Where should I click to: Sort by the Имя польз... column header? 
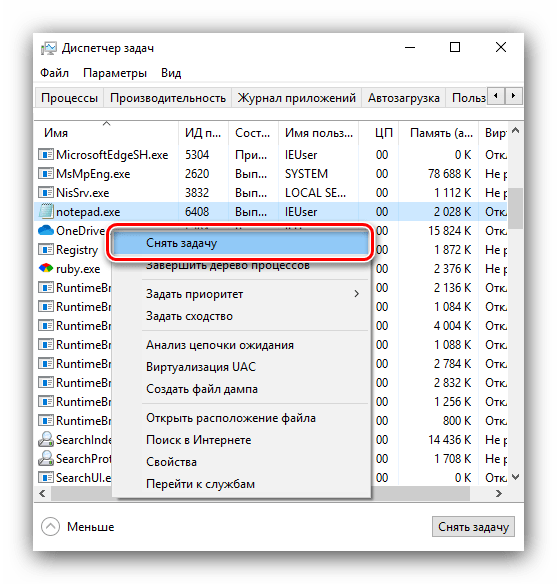(x=319, y=133)
